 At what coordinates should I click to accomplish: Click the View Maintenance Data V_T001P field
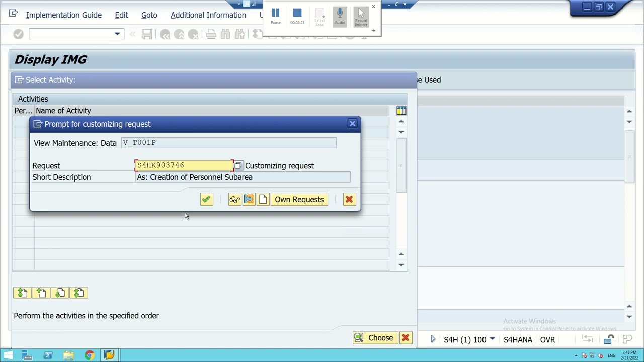coord(229,143)
